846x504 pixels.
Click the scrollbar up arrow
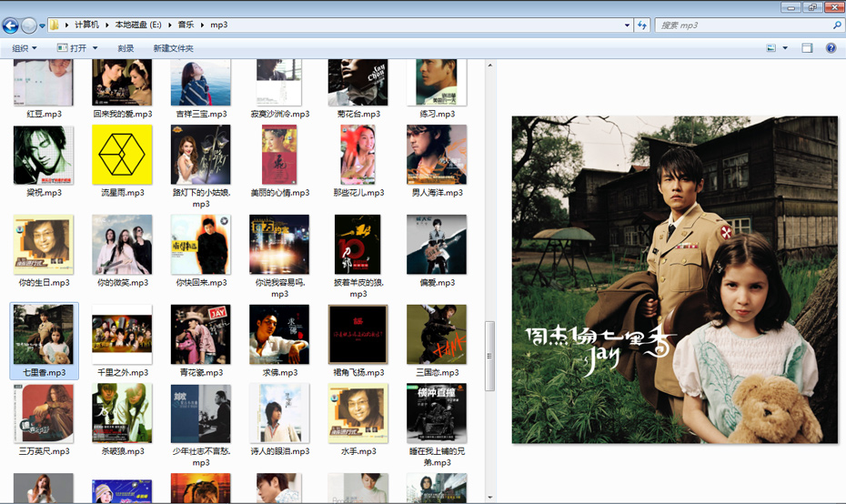tap(490, 66)
